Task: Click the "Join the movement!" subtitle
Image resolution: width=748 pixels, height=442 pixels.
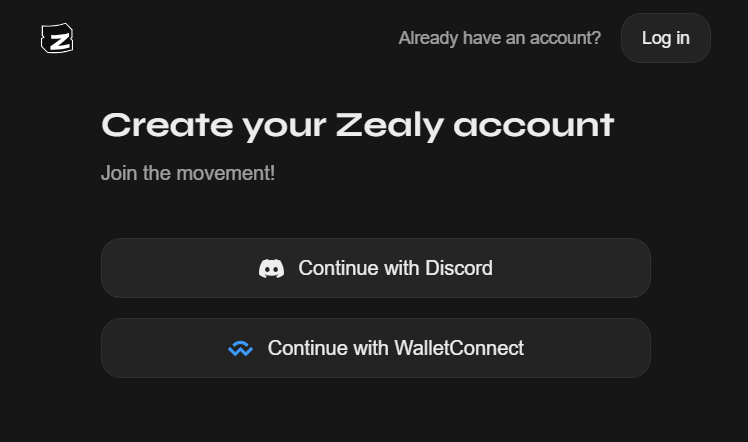Action: 188,173
